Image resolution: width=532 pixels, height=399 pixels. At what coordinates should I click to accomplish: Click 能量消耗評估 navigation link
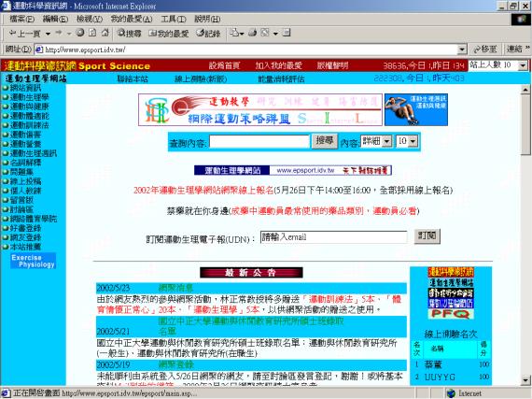(281, 79)
